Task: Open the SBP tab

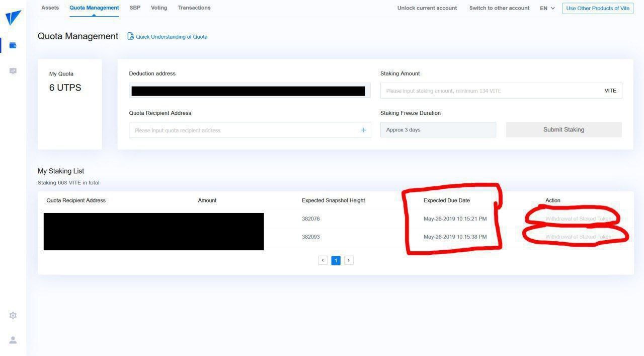Action: coord(135,8)
